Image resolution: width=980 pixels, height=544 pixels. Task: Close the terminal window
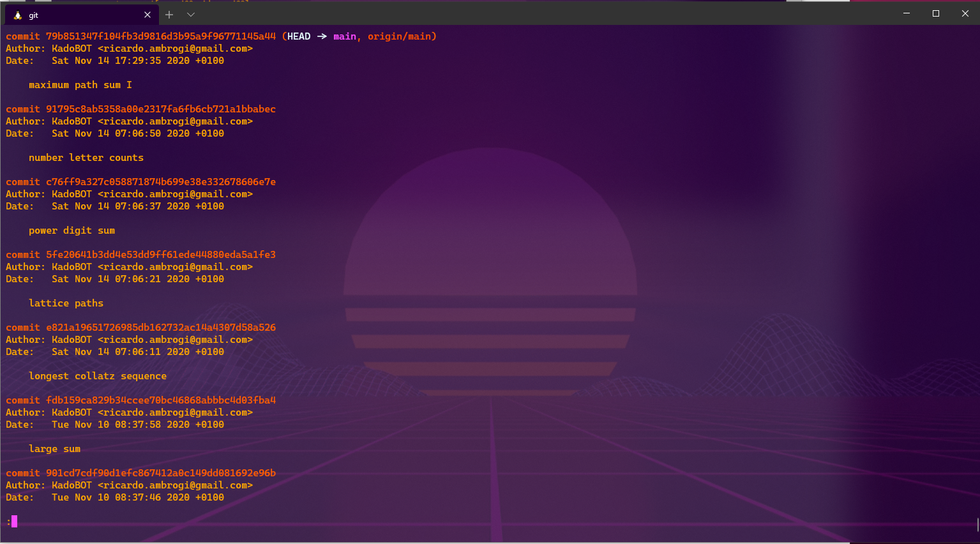coord(965,13)
